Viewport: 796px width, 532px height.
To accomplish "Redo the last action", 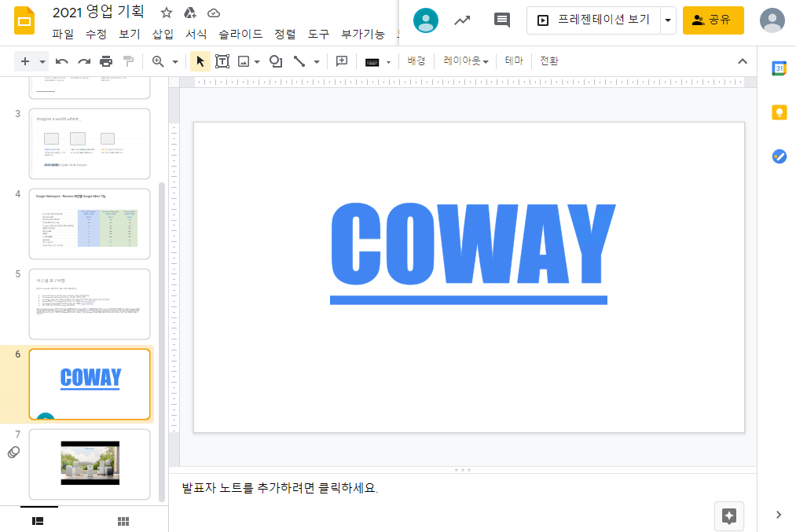I will [84, 61].
